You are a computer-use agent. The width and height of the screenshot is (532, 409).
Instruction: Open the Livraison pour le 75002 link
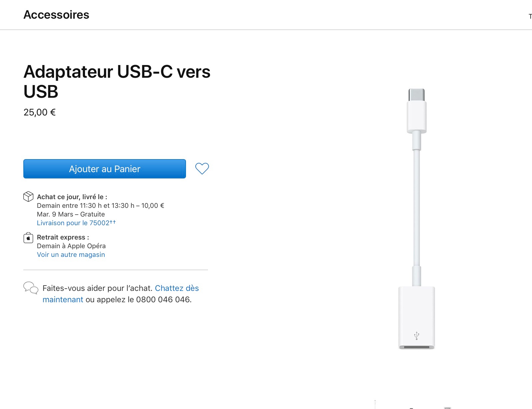coord(76,223)
